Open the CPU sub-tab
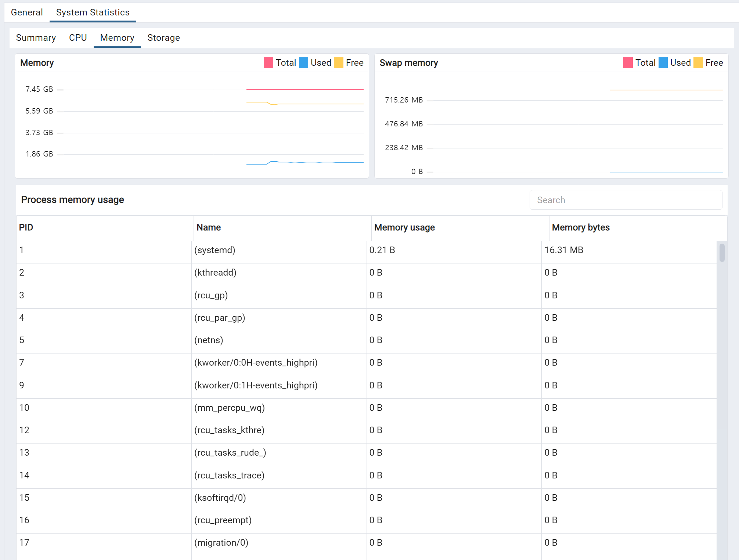The width and height of the screenshot is (739, 560). 78,38
